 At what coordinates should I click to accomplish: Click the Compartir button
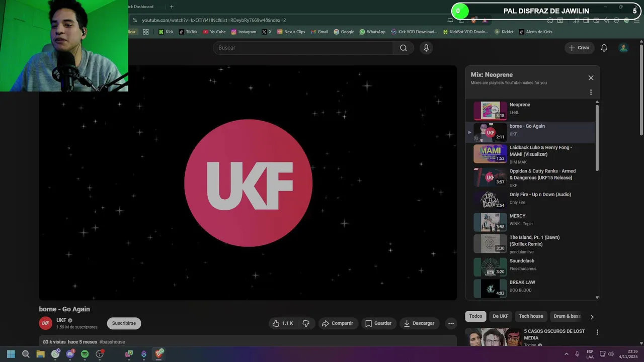click(x=338, y=323)
